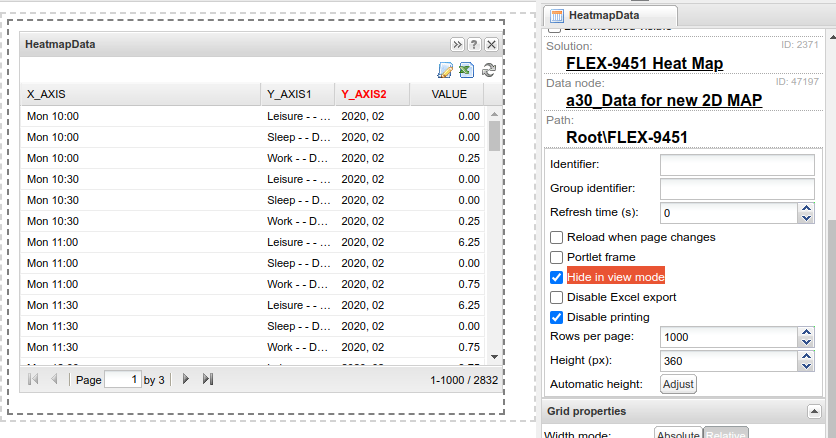
Task: Click properties panel scrollbar up arrow
Action: [833, 37]
